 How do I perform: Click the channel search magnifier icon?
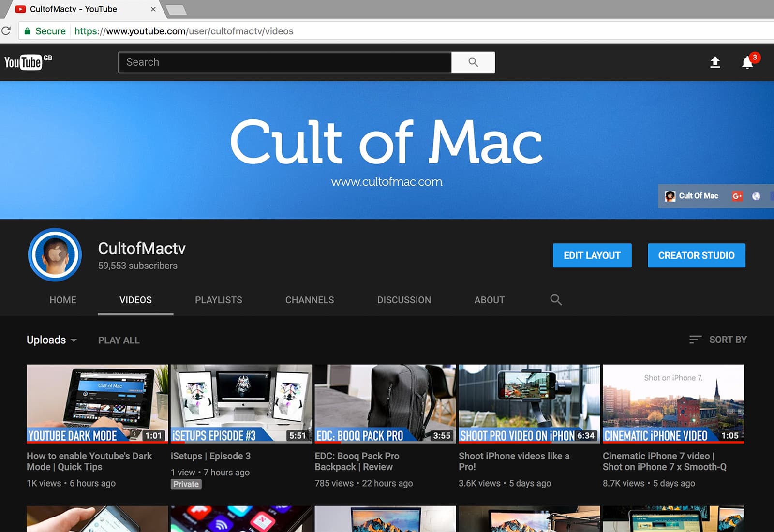(556, 300)
